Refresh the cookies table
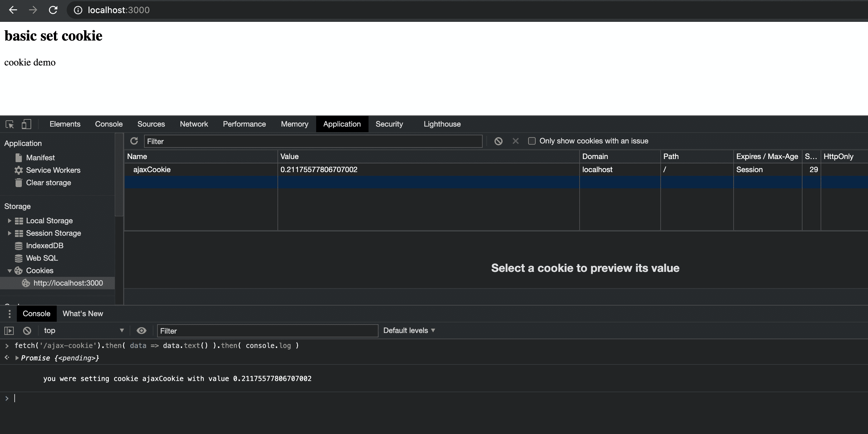868x434 pixels. click(134, 141)
